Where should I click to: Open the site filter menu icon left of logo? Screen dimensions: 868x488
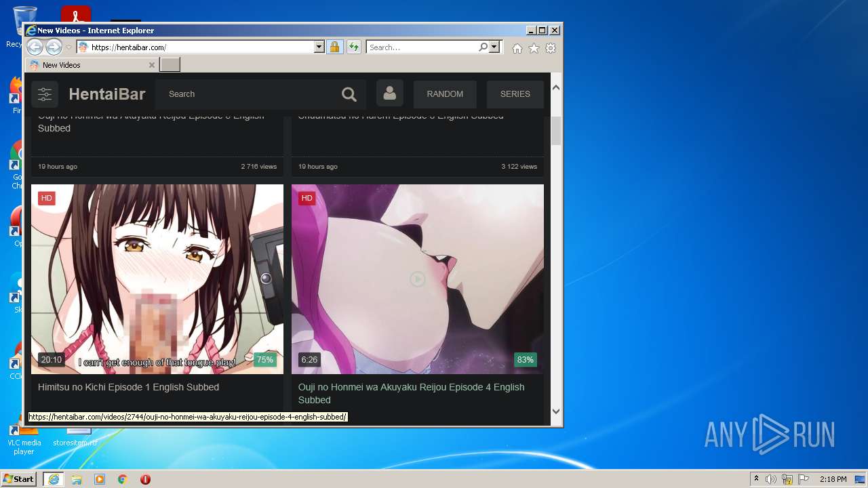tap(45, 94)
